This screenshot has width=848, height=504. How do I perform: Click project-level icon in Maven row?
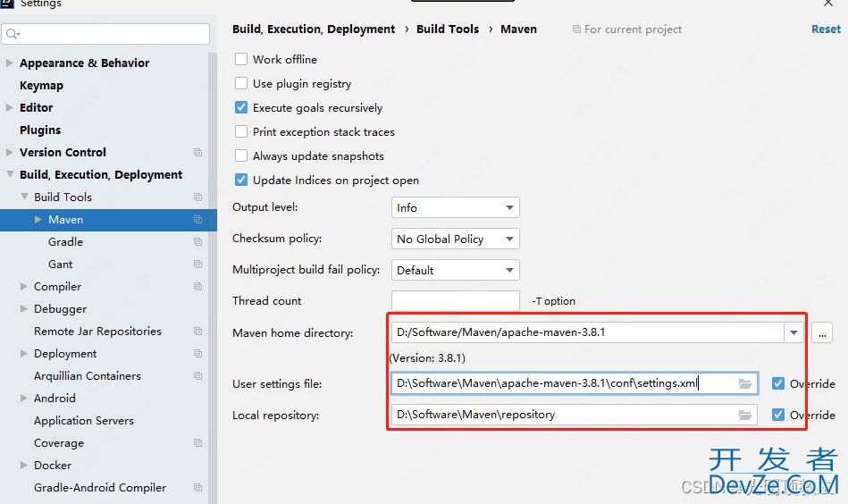click(198, 220)
